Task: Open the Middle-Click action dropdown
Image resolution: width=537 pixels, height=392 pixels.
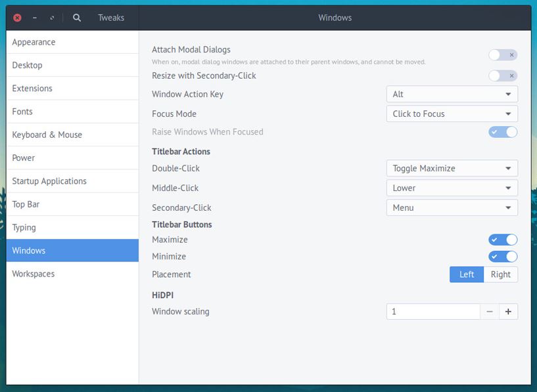Action: (x=452, y=188)
